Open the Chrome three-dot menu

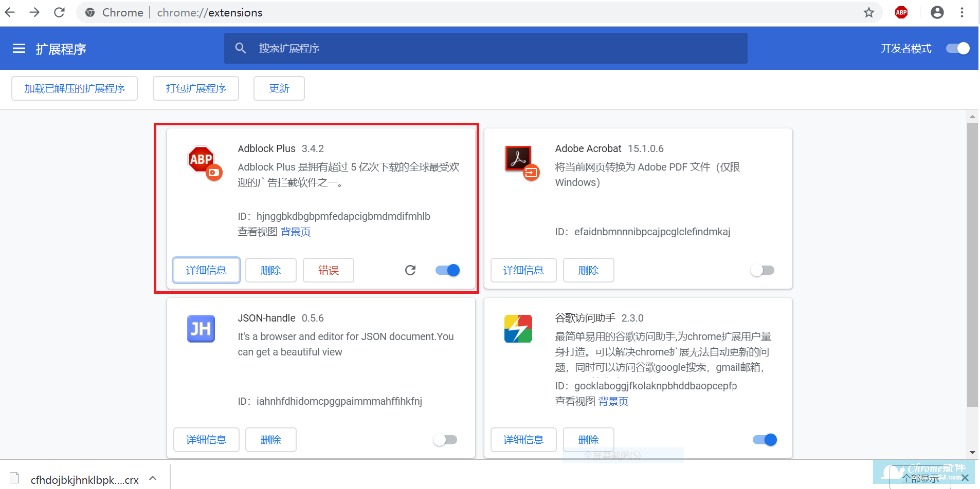pos(962,12)
